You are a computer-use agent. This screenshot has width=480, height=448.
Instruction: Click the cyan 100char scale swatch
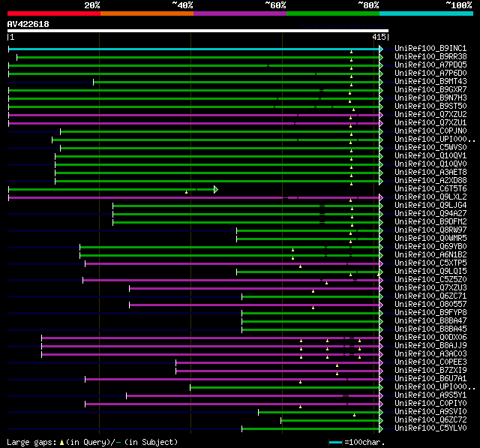pyautogui.click(x=335, y=442)
